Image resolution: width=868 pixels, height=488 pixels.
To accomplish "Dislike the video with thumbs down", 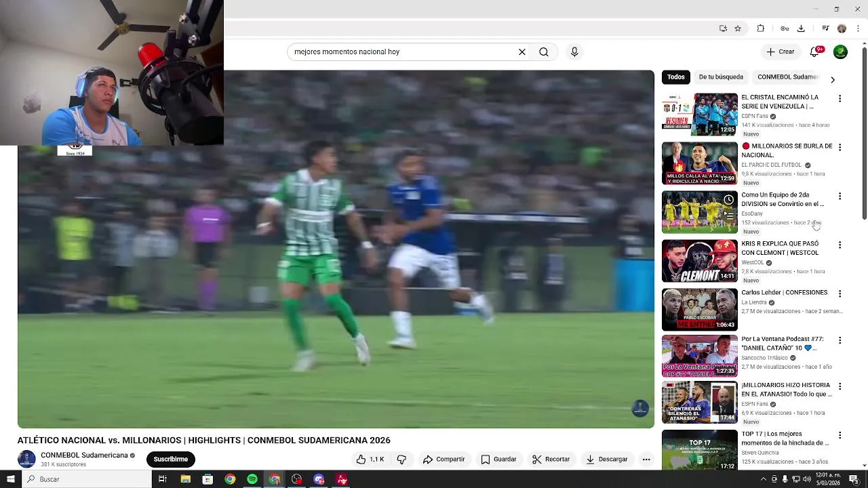I will click(401, 459).
